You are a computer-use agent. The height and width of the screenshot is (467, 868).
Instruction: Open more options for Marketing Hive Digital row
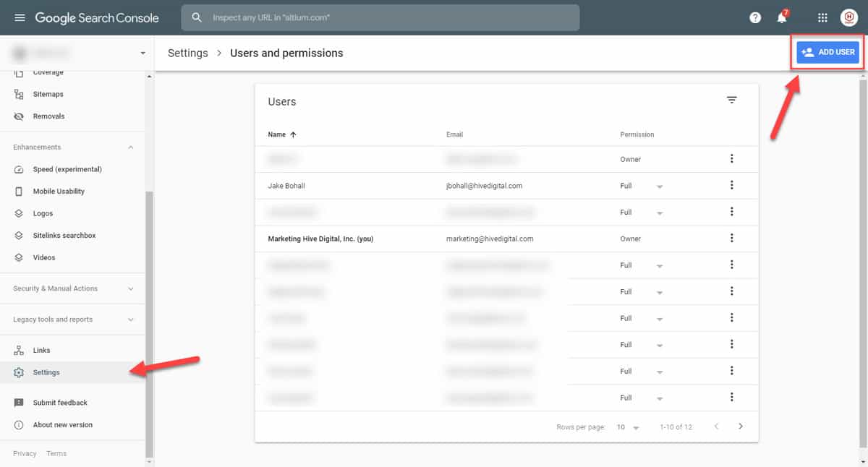tap(732, 238)
